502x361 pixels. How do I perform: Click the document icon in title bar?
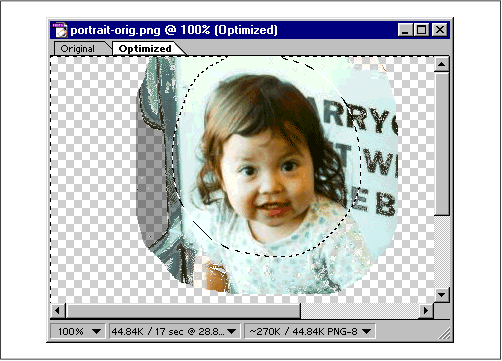click(60, 30)
